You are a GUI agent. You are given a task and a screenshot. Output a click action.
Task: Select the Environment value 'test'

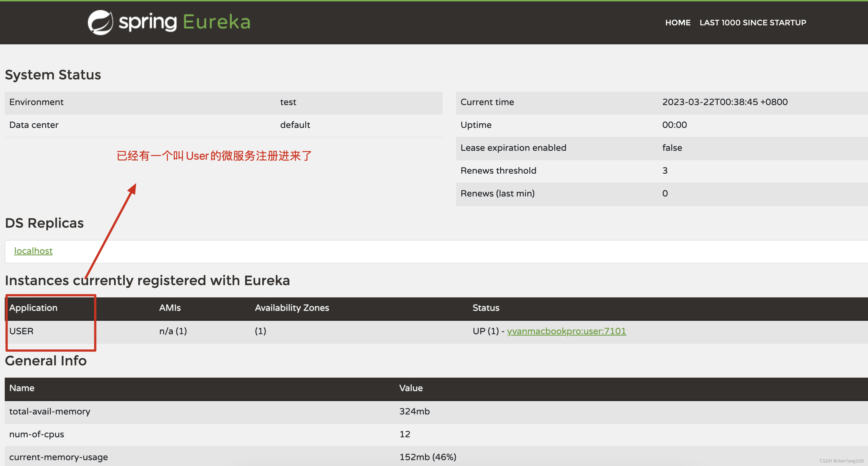coord(288,102)
